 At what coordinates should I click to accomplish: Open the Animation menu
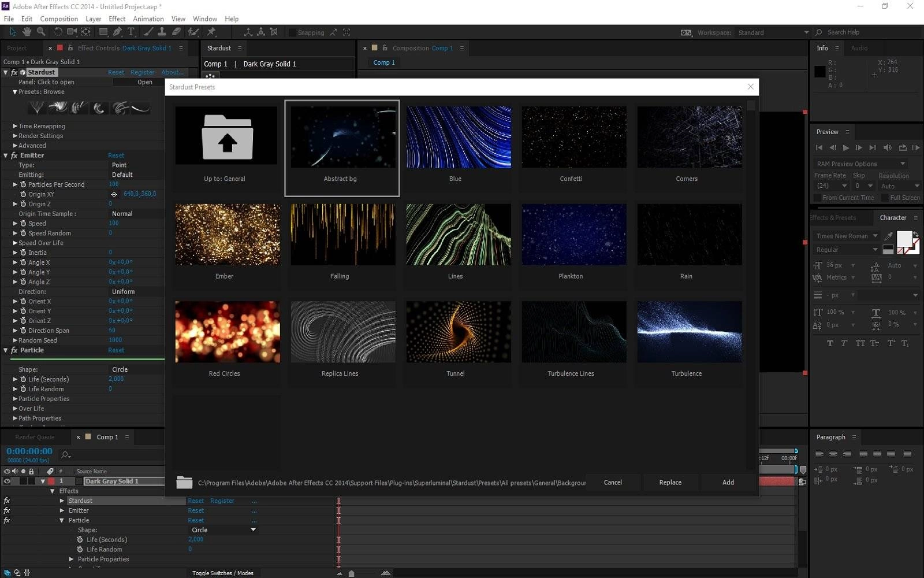click(148, 18)
